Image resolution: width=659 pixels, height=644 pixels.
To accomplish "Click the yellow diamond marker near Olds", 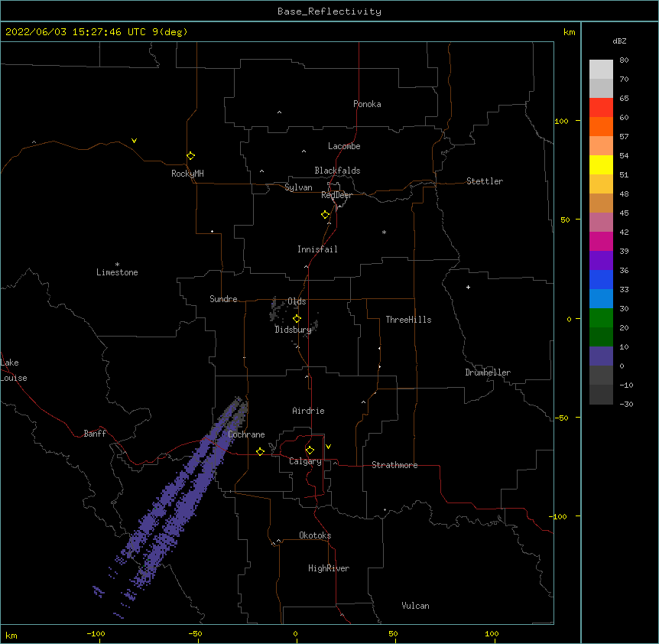I will coord(297,319).
